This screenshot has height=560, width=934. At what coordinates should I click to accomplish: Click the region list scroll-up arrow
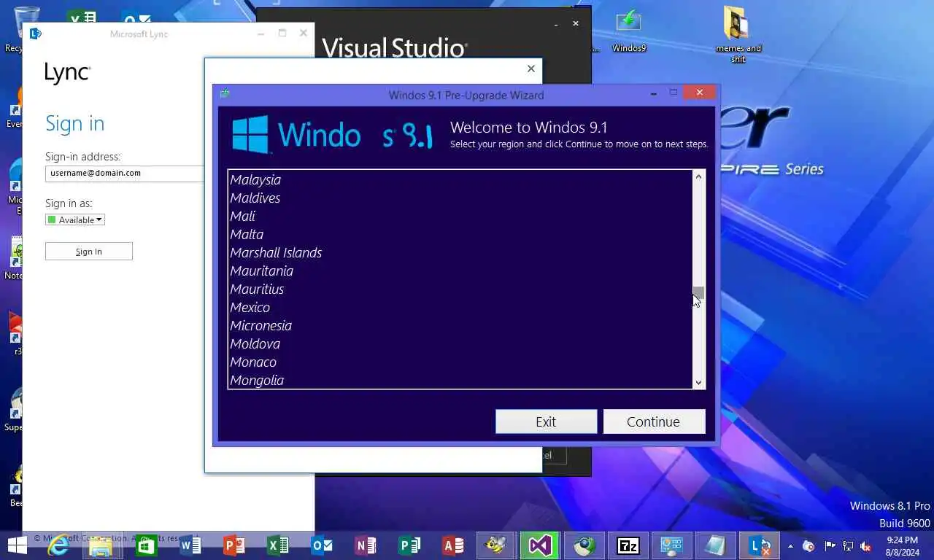pyautogui.click(x=698, y=176)
